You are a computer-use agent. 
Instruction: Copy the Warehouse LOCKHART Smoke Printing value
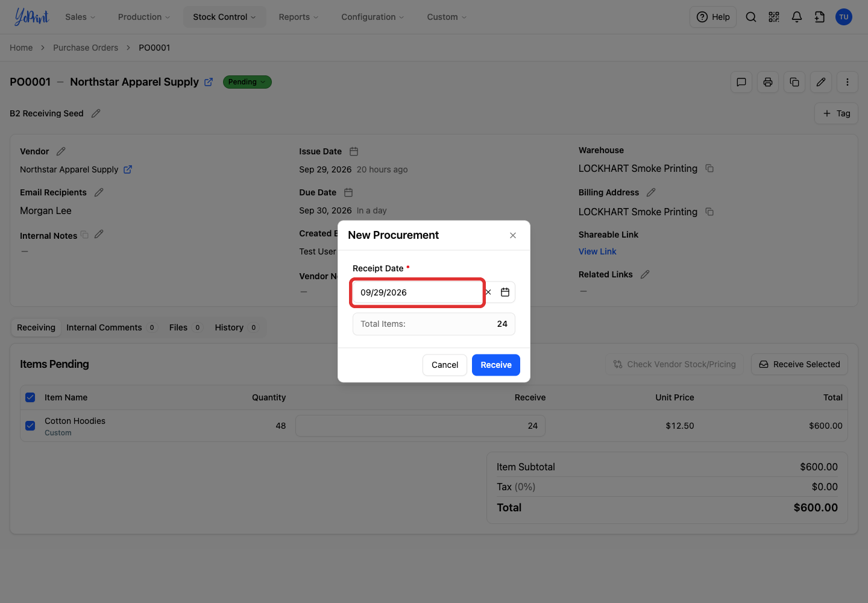coord(709,168)
